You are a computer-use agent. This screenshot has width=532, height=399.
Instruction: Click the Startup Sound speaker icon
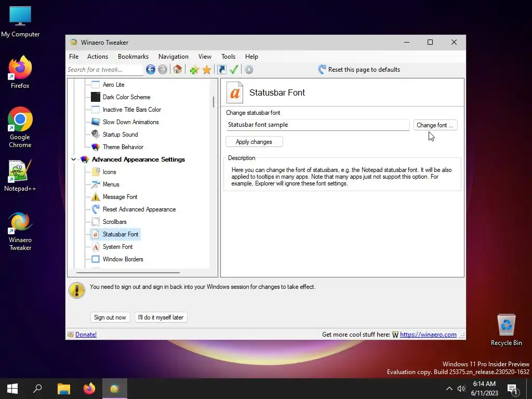[x=96, y=135]
